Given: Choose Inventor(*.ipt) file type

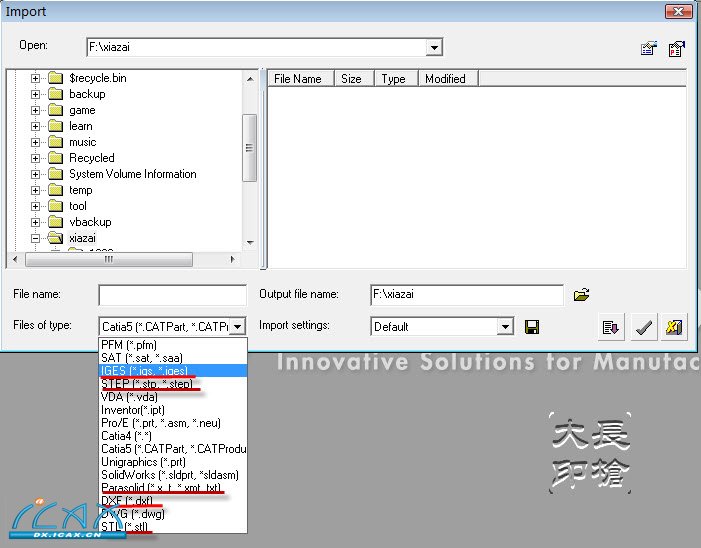Looking at the screenshot, I should [173, 410].
